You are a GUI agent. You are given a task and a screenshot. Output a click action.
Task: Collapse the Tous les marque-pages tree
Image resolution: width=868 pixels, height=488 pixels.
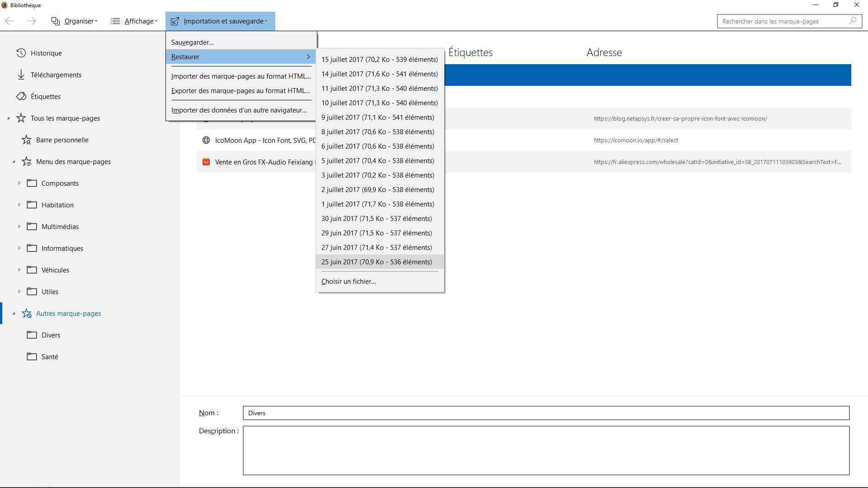8,118
